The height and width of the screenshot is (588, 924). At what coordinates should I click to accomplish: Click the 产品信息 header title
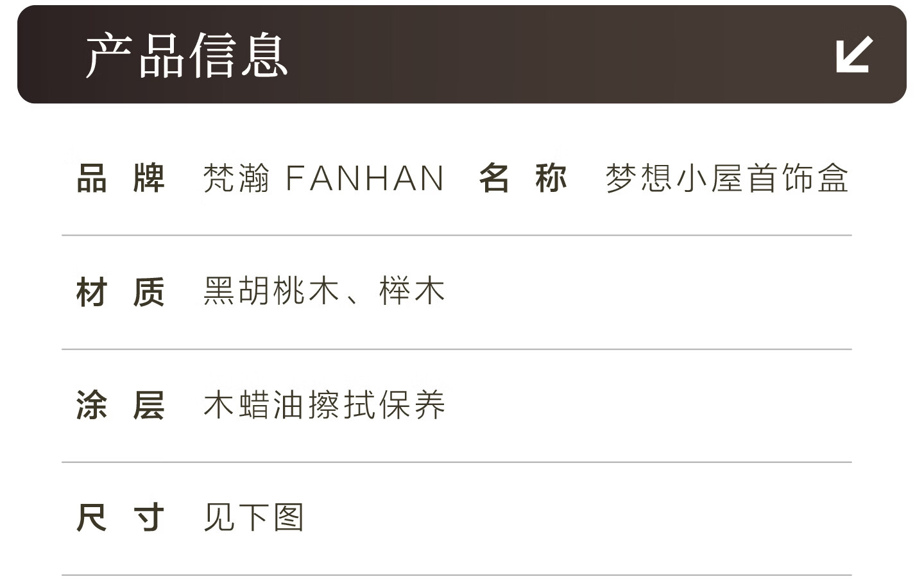(186, 56)
